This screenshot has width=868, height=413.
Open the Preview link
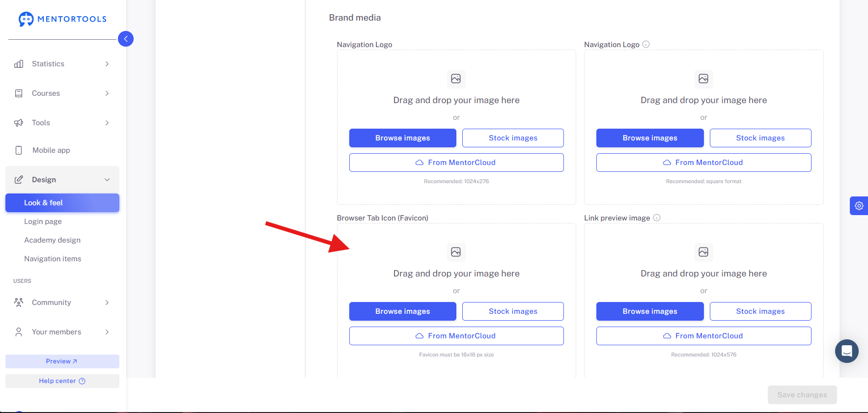click(x=62, y=361)
